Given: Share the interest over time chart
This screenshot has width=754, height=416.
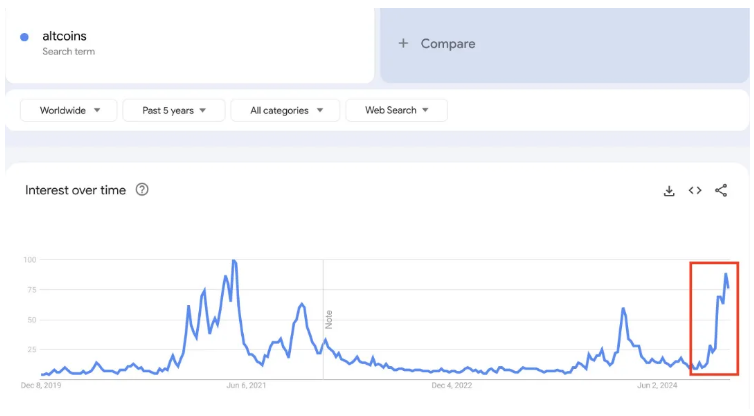Looking at the screenshot, I should (721, 190).
